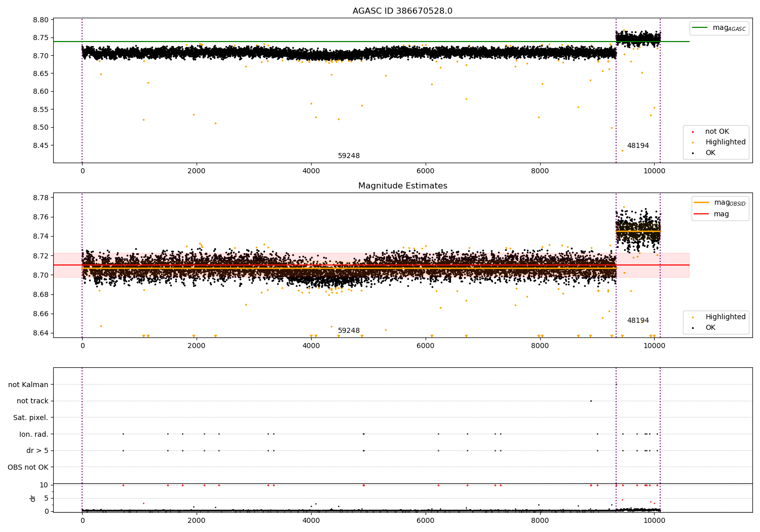Click the 'not Kalman' row label
Viewport: 760px width, 532px height.
[28, 385]
